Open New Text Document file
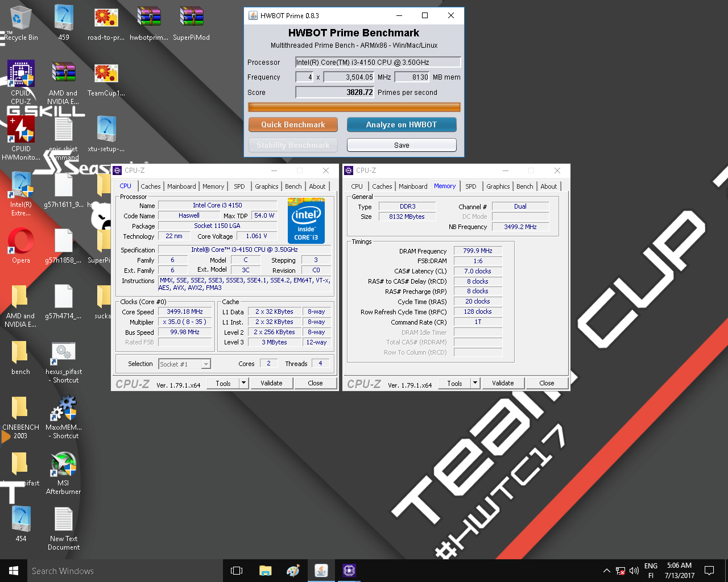Image resolution: width=728 pixels, height=582 pixels. click(64, 529)
